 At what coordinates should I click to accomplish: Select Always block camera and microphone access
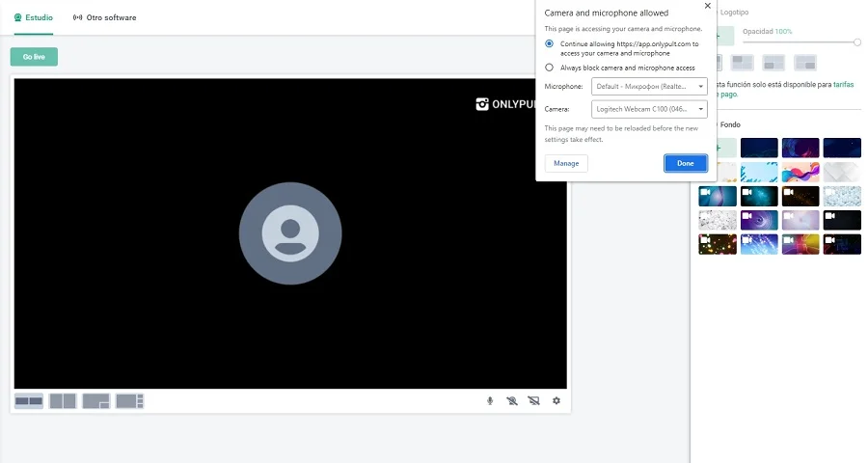coord(550,68)
